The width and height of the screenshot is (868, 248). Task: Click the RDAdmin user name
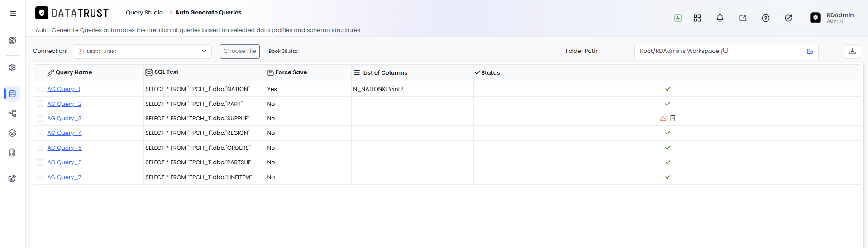(840, 15)
